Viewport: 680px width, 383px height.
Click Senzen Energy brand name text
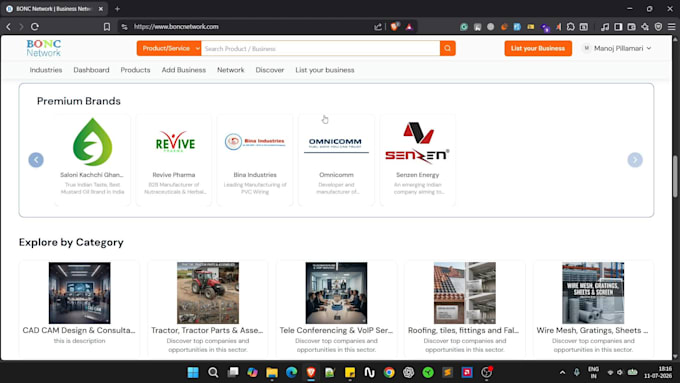pyautogui.click(x=418, y=175)
